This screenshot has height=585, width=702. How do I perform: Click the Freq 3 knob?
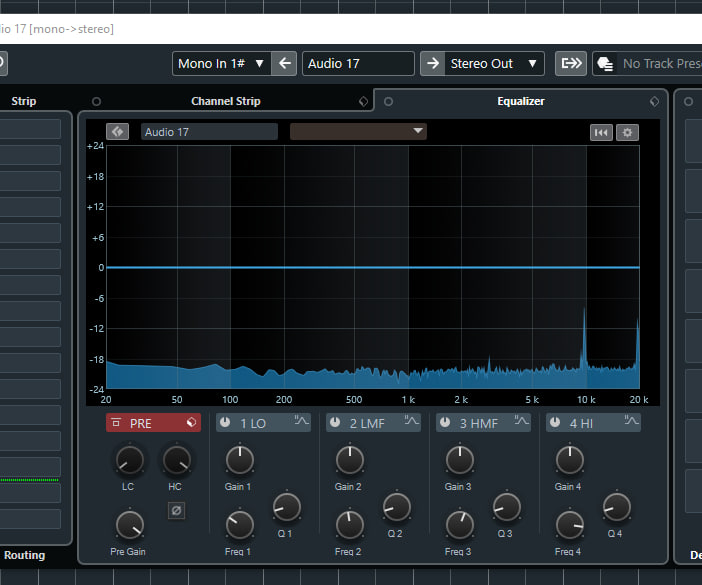[459, 525]
